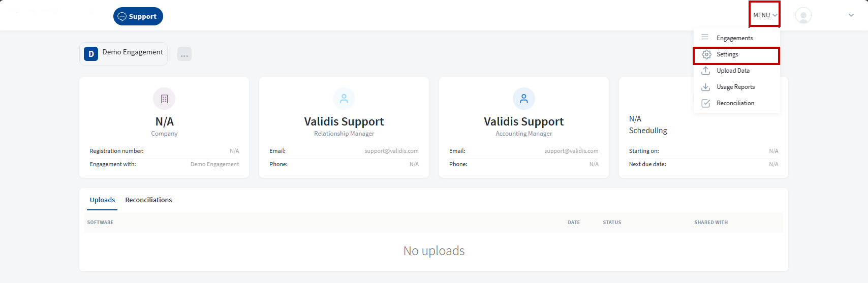Click the Relationship Manager person icon

coord(344,99)
